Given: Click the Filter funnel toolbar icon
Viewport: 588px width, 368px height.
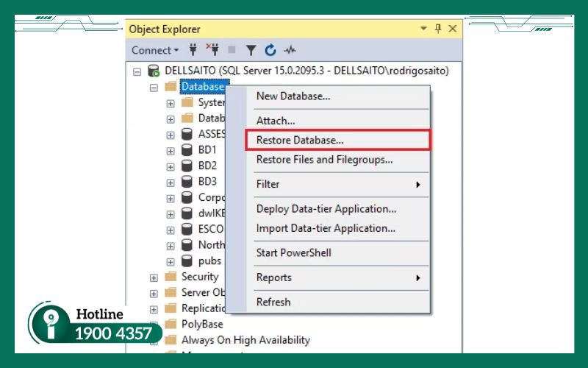Looking at the screenshot, I should [251, 50].
